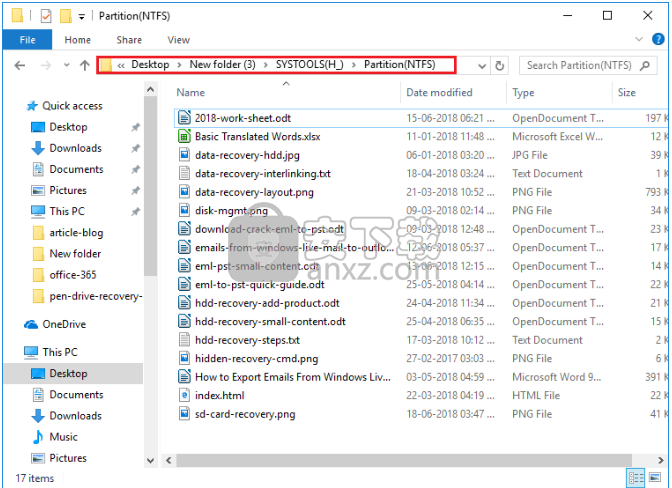This screenshot has width=672, height=488.
Task: Open the File menu
Action: (x=27, y=40)
